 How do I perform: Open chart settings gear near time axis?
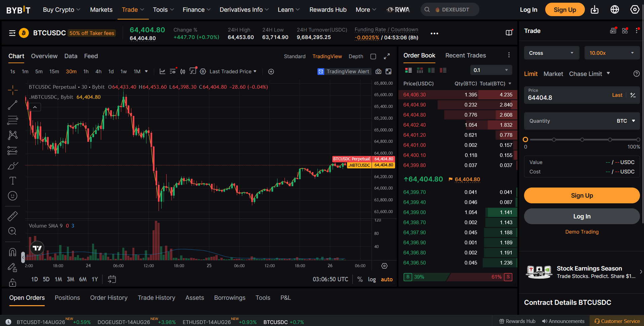(385, 266)
